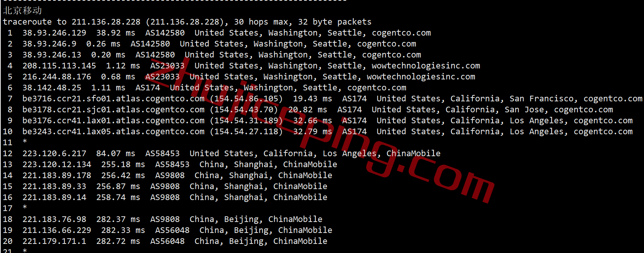This screenshot has height=253, width=644.
Task: Click 38.142.48.25 on hop 6
Action: (x=52, y=88)
